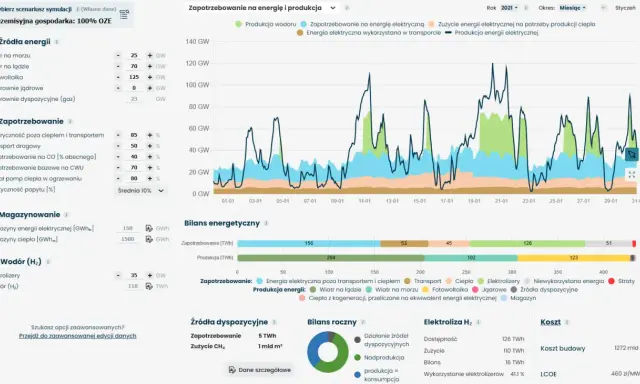This screenshot has height=384, width=640.
Task: Toggle Produkcja energii elektrycznej line legend
Action: point(491,33)
